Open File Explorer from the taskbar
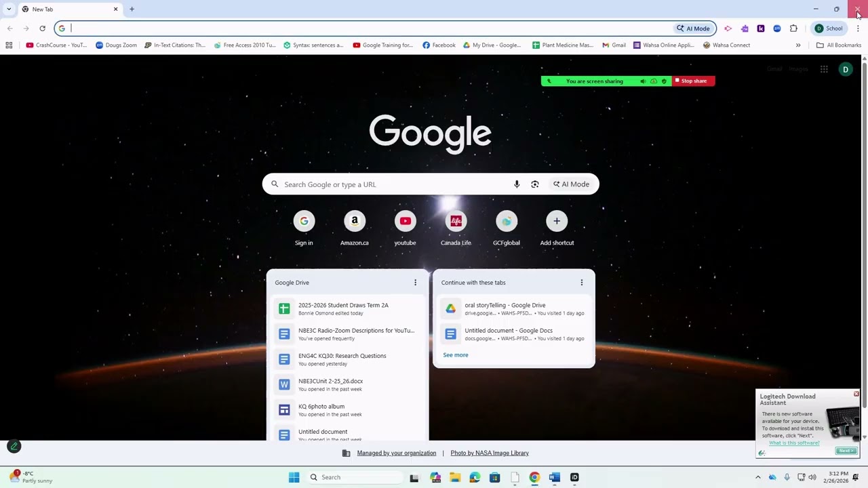 tap(455, 477)
